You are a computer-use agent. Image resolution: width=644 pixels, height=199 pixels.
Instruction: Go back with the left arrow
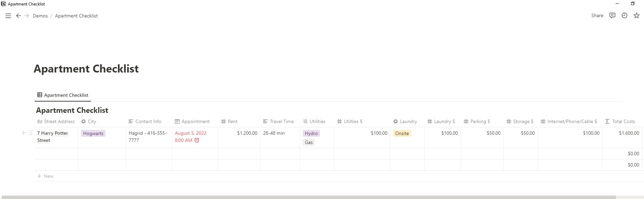pyautogui.click(x=18, y=16)
